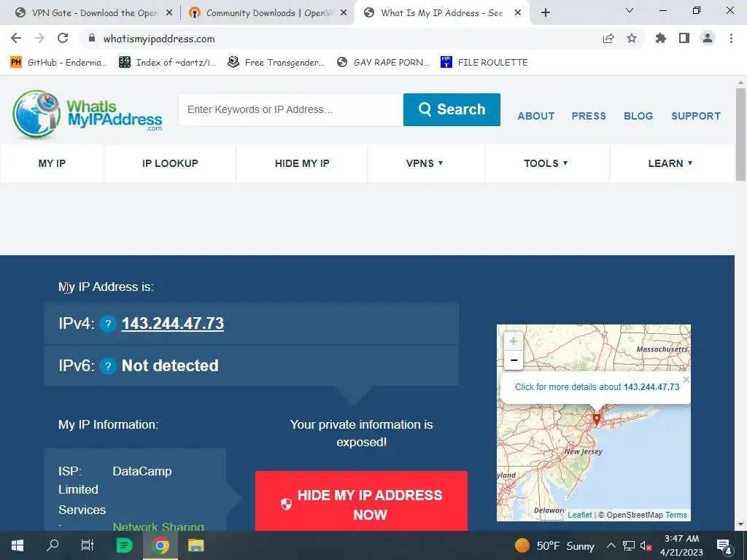Toggle the browser side panel icon
The height and width of the screenshot is (560, 747).
pos(684,38)
